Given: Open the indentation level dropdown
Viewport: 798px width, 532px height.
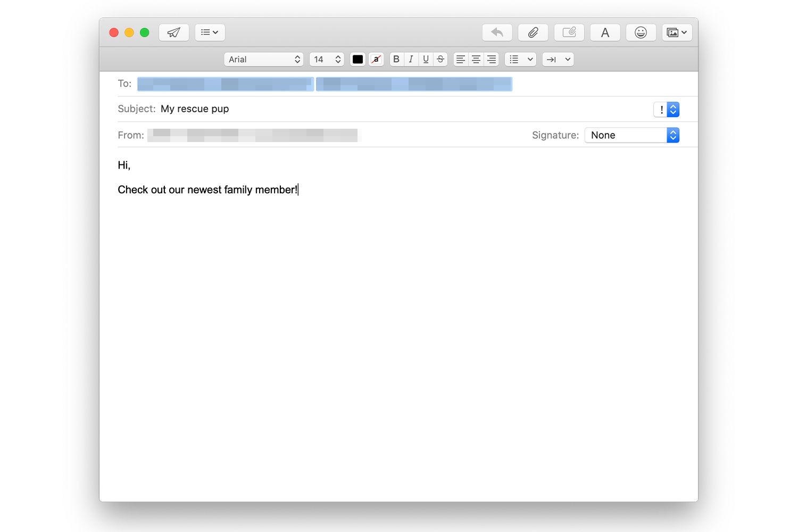Looking at the screenshot, I should [x=558, y=60].
